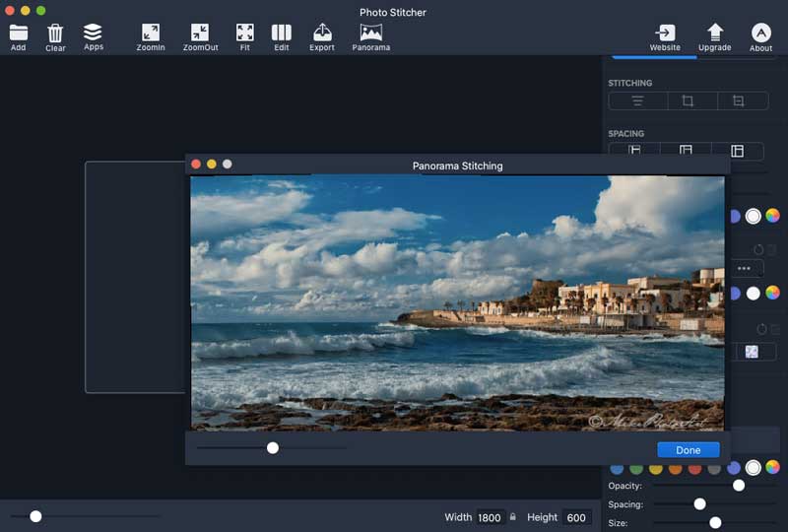Toggle the aspect ratio lock beside Width

pos(512,516)
